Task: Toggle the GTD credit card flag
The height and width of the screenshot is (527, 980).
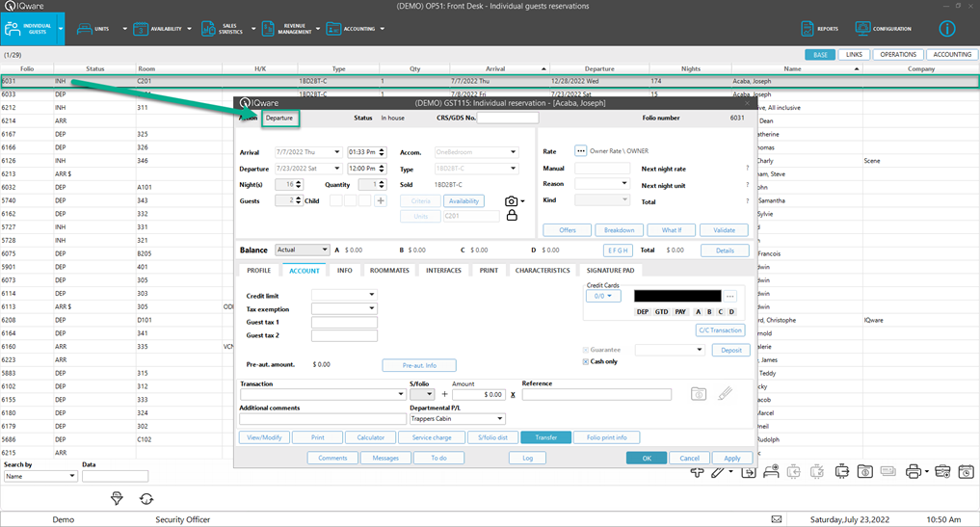Action: pos(661,312)
